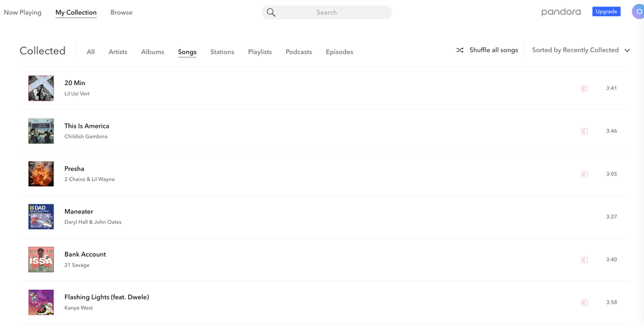Select the Artists filter tab
This screenshot has width=644, height=327.
(x=118, y=52)
